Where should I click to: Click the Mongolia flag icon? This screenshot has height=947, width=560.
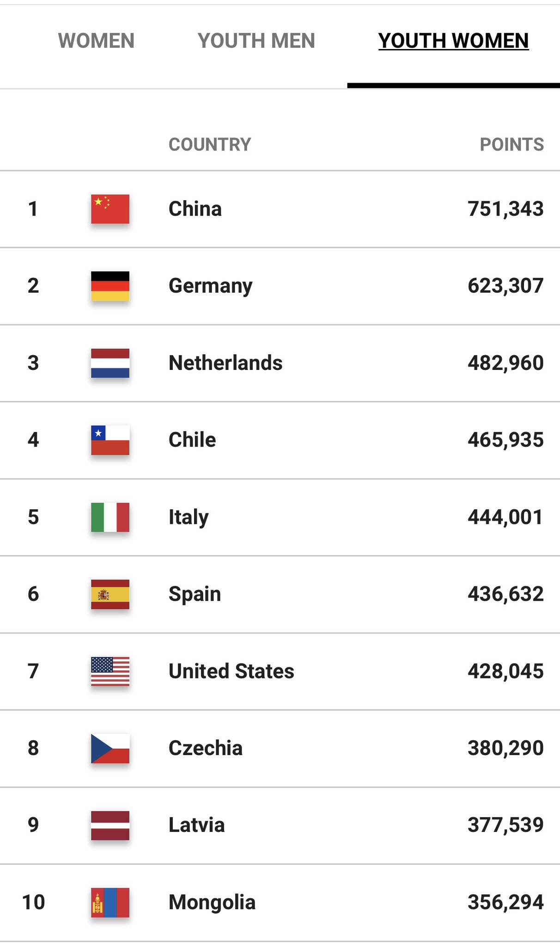(110, 902)
